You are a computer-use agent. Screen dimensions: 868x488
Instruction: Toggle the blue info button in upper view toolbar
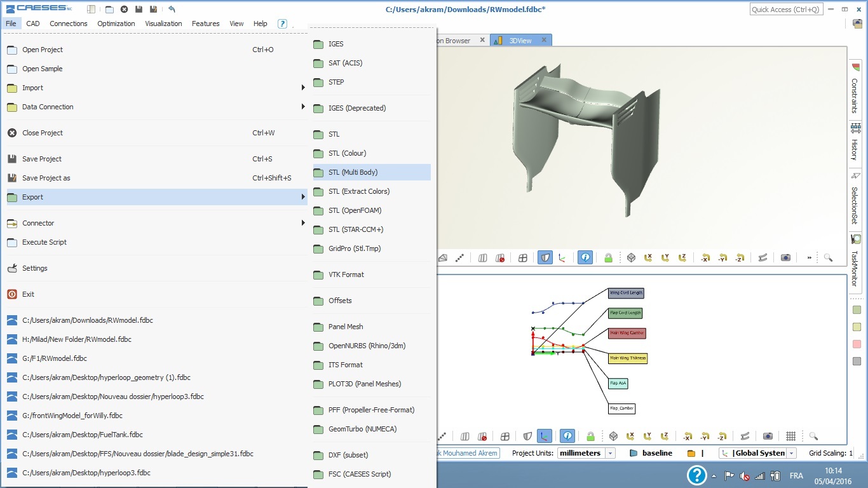coord(585,257)
